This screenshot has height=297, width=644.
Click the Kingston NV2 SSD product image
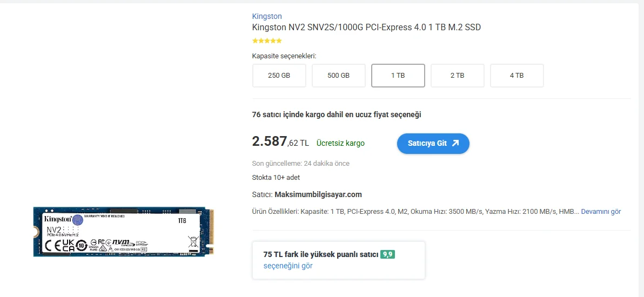124,232
